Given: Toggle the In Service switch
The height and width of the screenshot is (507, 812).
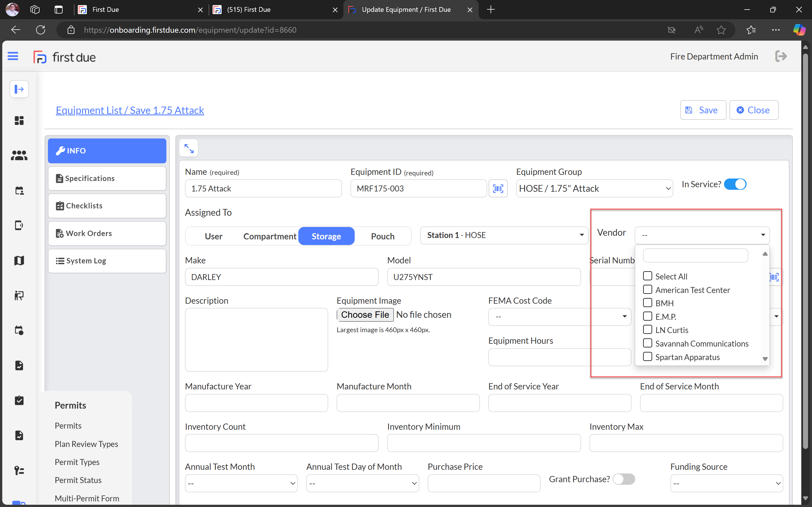Looking at the screenshot, I should click(735, 184).
